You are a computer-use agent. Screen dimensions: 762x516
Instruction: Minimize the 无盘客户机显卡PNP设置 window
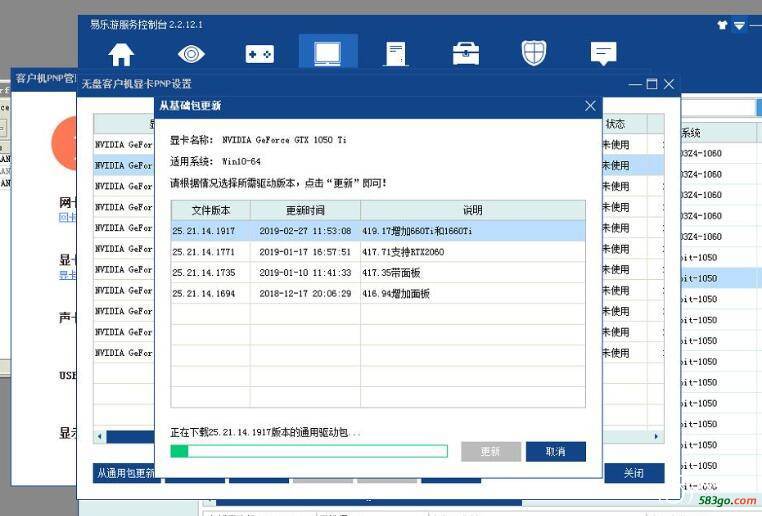(635, 84)
